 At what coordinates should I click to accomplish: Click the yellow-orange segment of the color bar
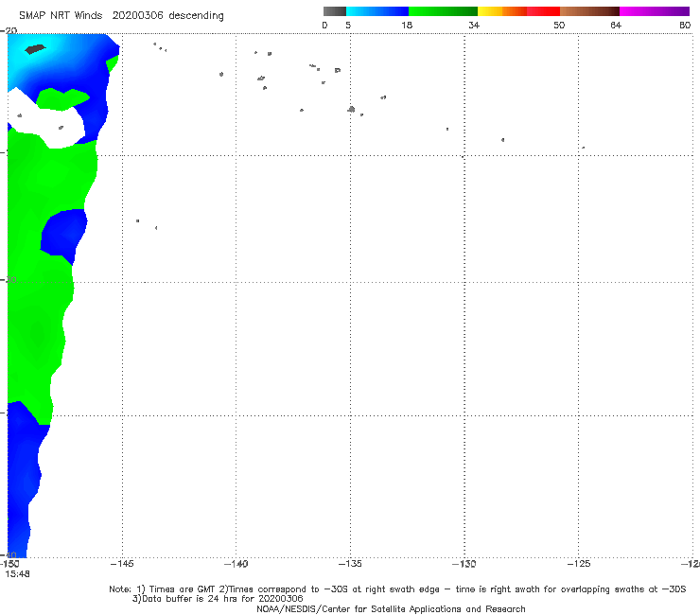click(x=501, y=11)
